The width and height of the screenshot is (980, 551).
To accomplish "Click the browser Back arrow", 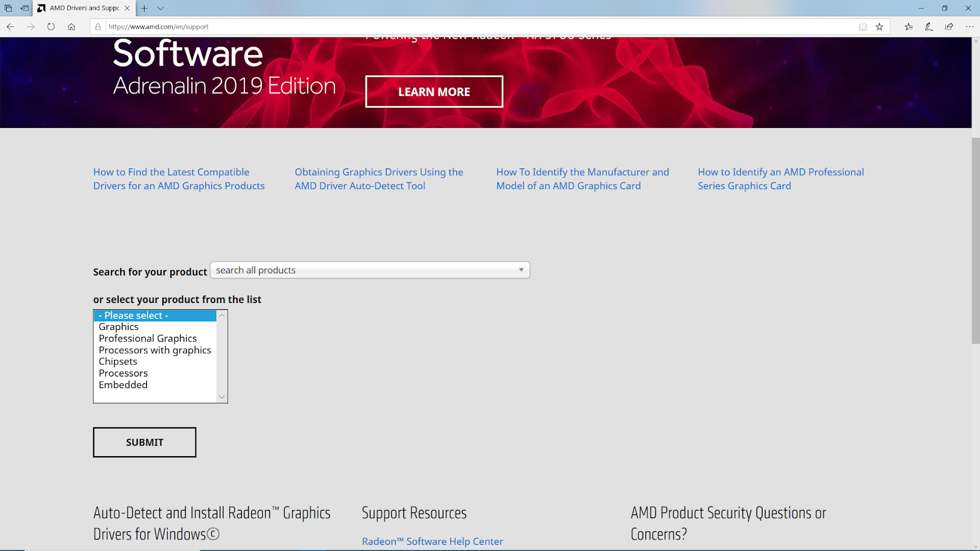I will (x=10, y=26).
